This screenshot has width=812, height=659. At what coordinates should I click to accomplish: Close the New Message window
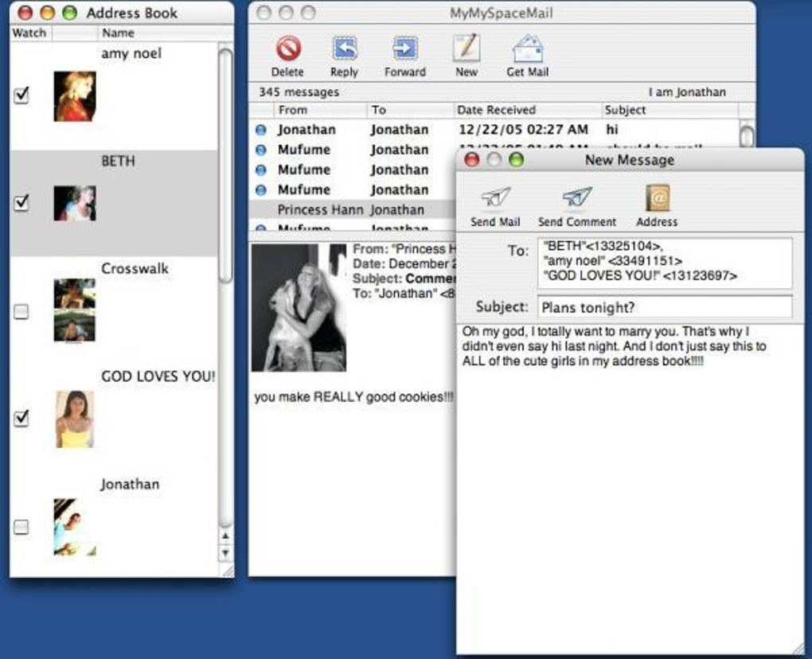(472, 159)
